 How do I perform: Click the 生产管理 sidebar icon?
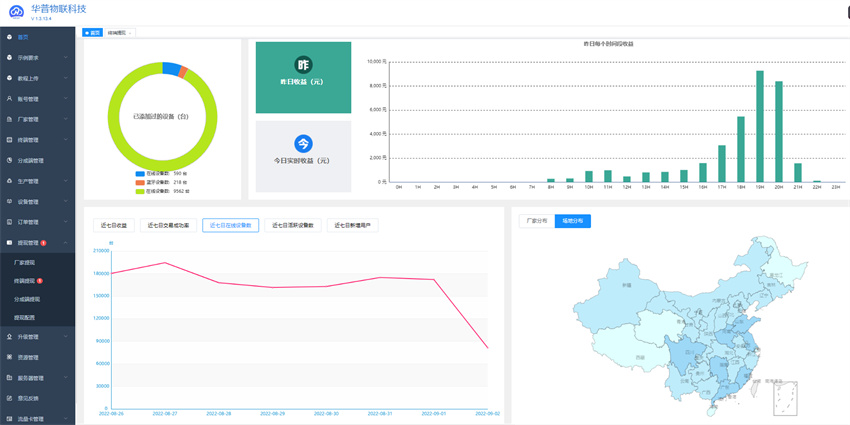click(x=10, y=181)
